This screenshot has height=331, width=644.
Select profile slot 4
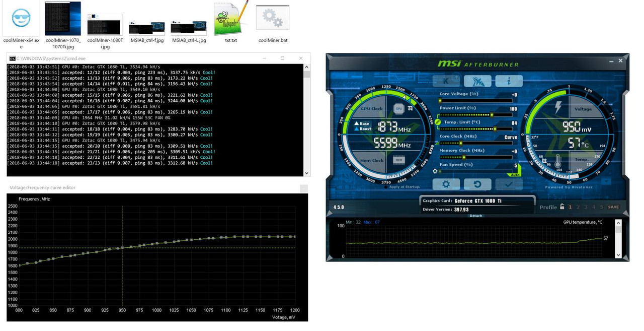[x=594, y=207]
